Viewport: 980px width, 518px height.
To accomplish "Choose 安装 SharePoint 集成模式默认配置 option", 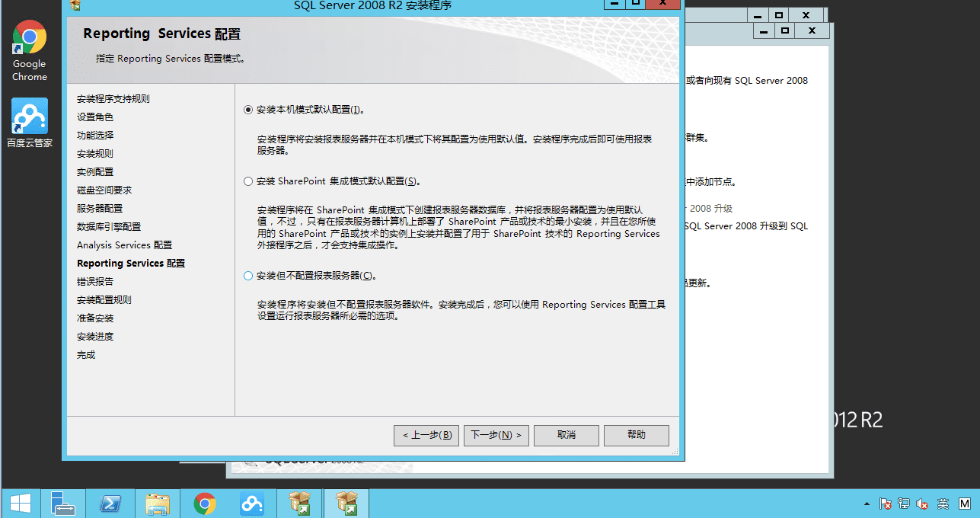I will tap(248, 181).
